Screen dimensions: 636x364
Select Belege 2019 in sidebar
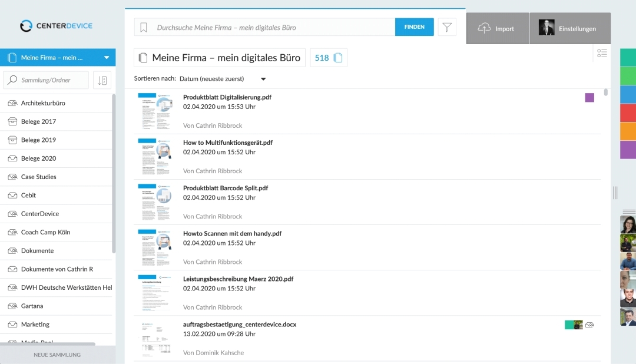(57, 140)
